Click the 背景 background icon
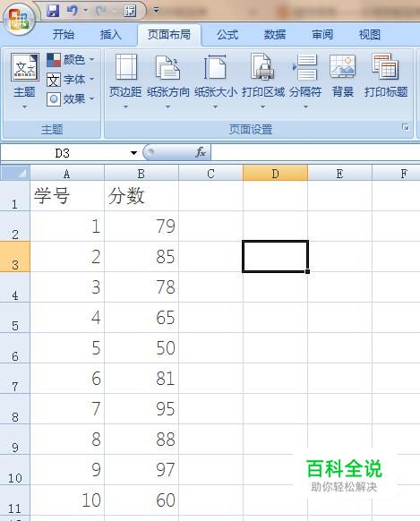Screen dimensions: 420x521 [343, 67]
